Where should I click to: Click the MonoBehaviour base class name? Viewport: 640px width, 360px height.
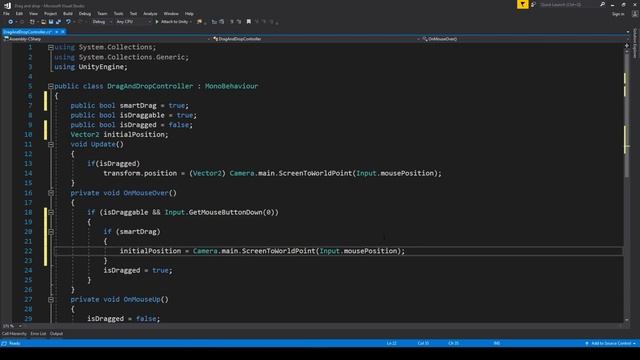click(231, 86)
